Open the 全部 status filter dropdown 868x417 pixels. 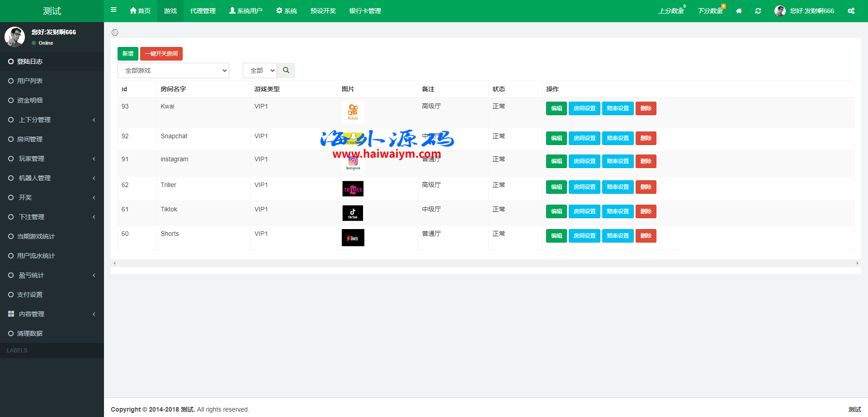click(260, 70)
